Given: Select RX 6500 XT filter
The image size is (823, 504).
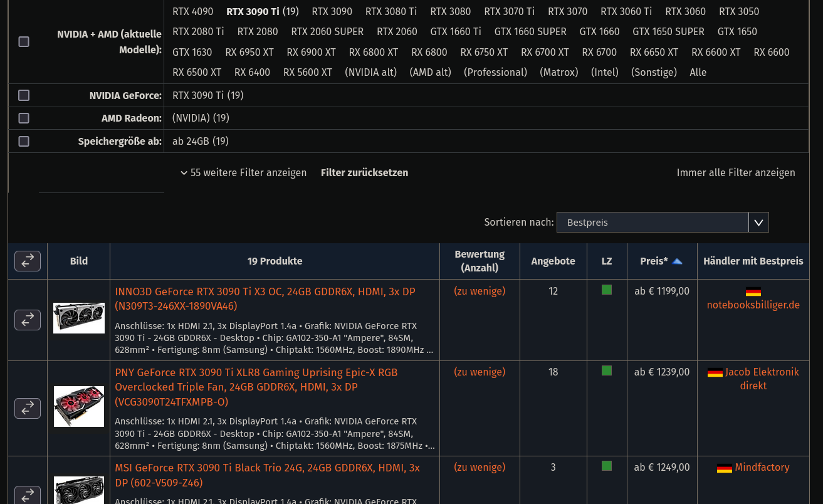Looking at the screenshot, I should [197, 73].
